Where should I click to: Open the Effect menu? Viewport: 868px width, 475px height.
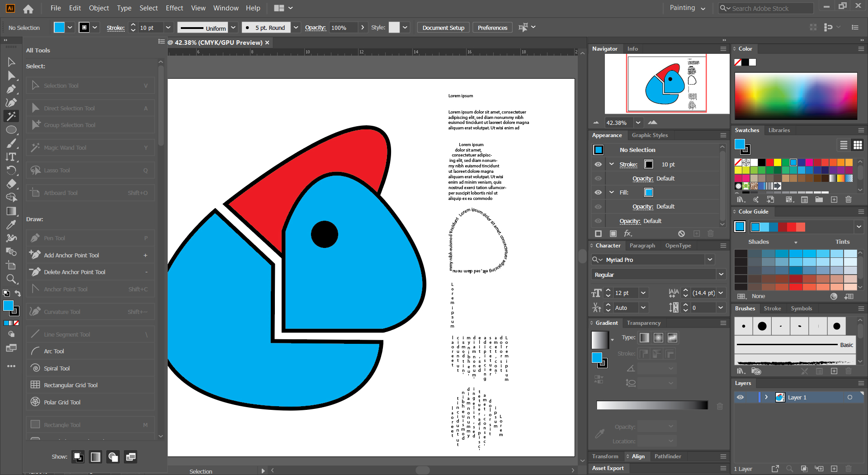pos(174,8)
